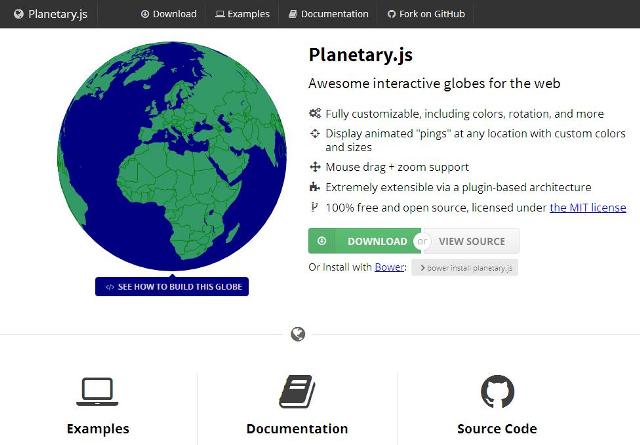Image resolution: width=640 pixels, height=445 pixels.
Task: Click the large book icon above Documentation
Action: pyautogui.click(x=297, y=392)
